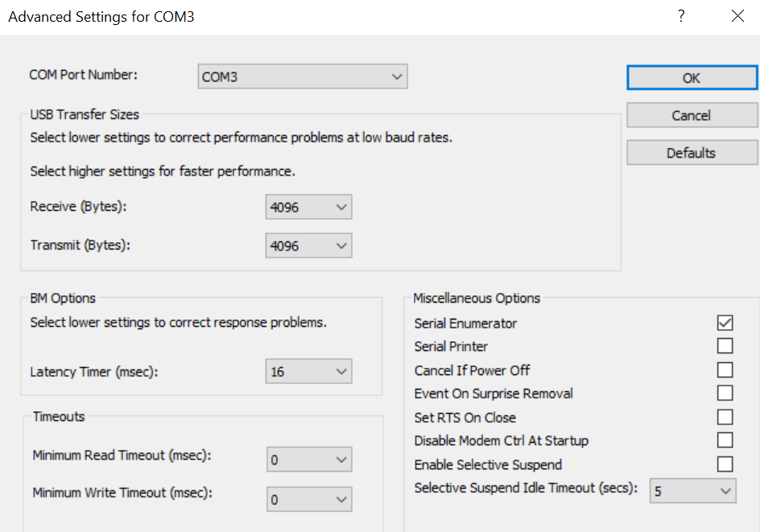760x532 pixels.
Task: Check the Cancel If Power Off option
Action: click(725, 370)
